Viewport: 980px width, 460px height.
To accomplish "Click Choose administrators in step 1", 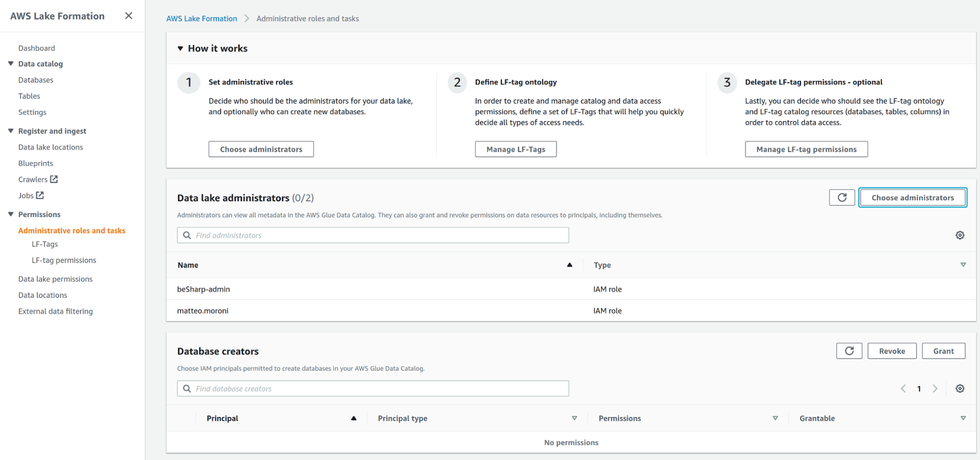I will (x=261, y=149).
